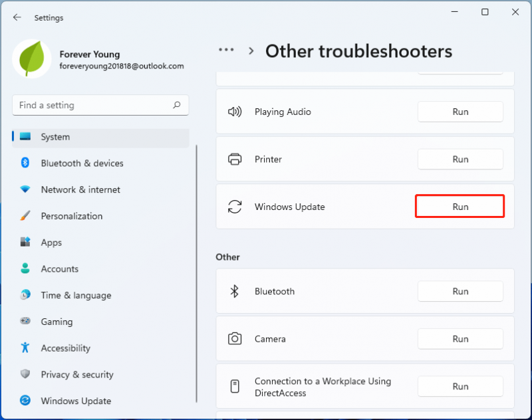Click the Personalization paintbrush icon
The image size is (532, 420).
point(25,215)
